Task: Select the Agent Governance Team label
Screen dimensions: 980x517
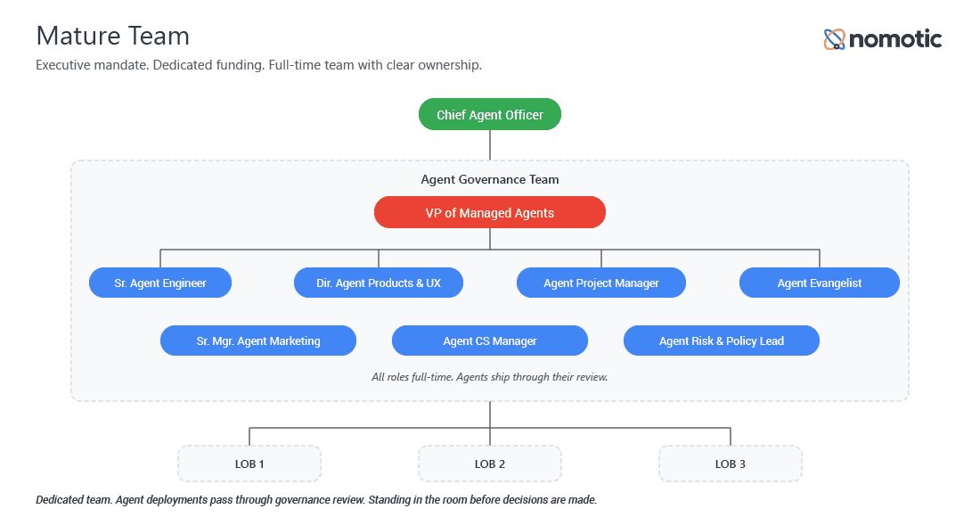Action: pyautogui.click(x=490, y=179)
